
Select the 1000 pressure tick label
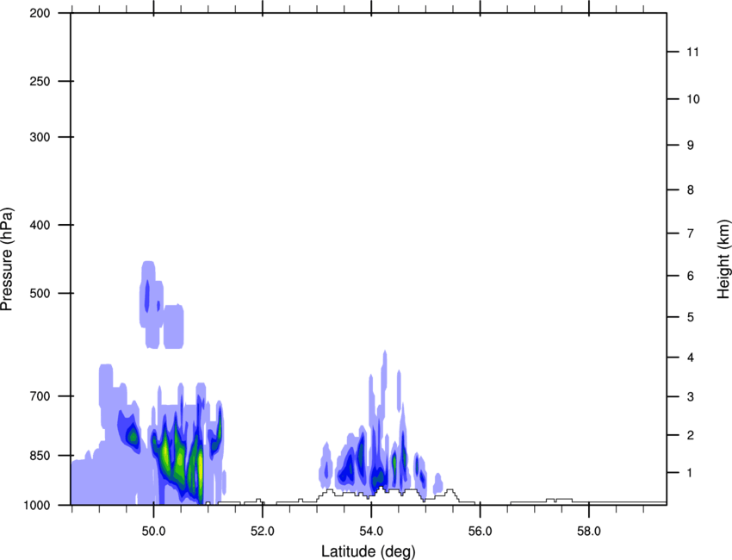(x=37, y=505)
